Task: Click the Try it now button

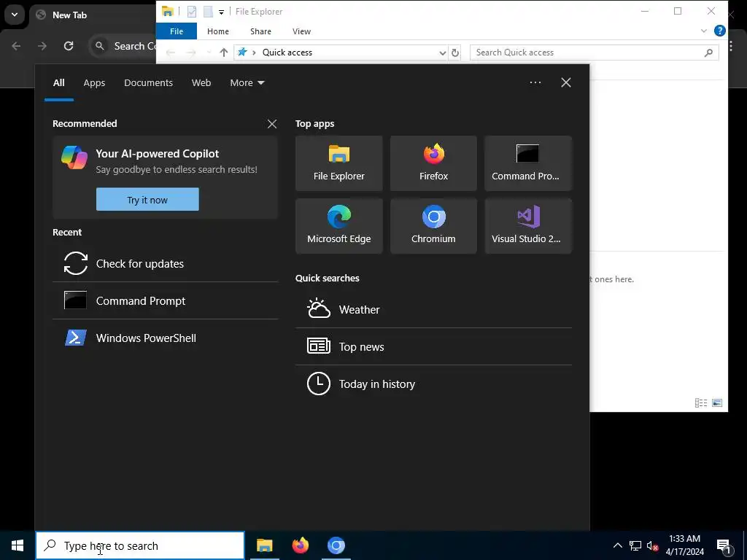Action: click(x=147, y=200)
